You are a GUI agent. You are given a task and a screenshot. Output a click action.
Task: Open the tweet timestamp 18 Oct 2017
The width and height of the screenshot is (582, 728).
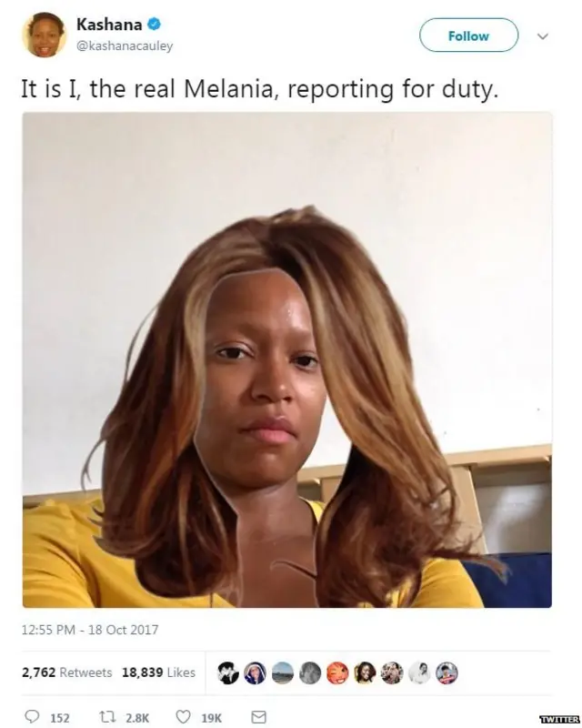[x=90, y=630]
